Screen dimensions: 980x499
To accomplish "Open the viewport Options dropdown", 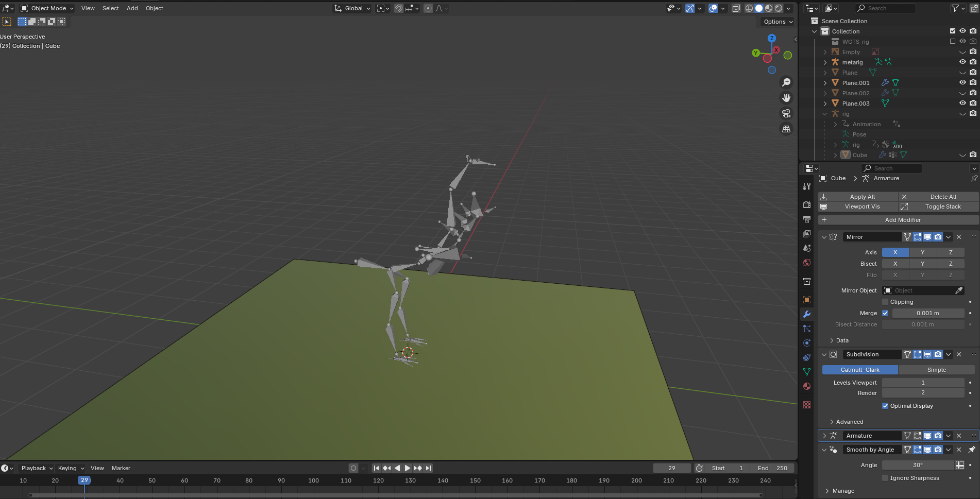I will [x=778, y=22].
